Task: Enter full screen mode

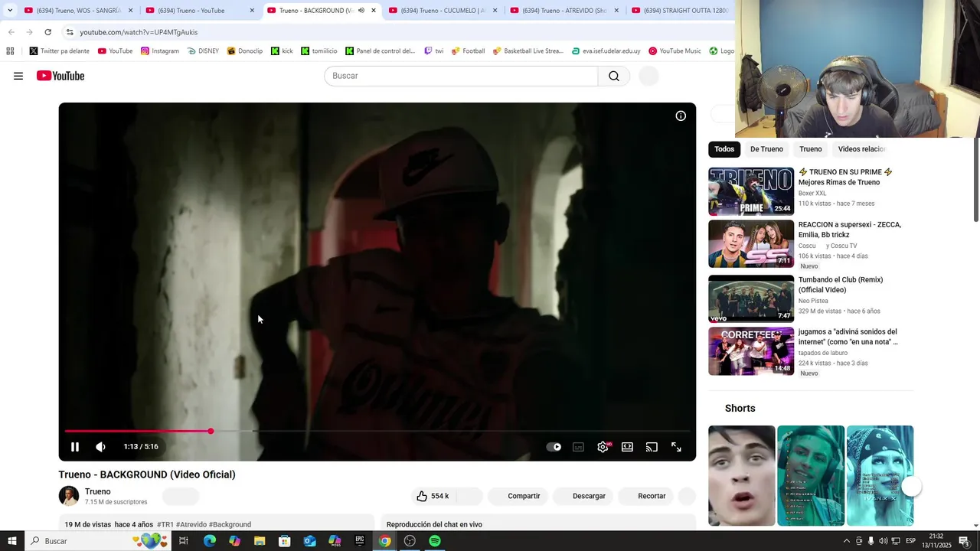Action: point(676,447)
